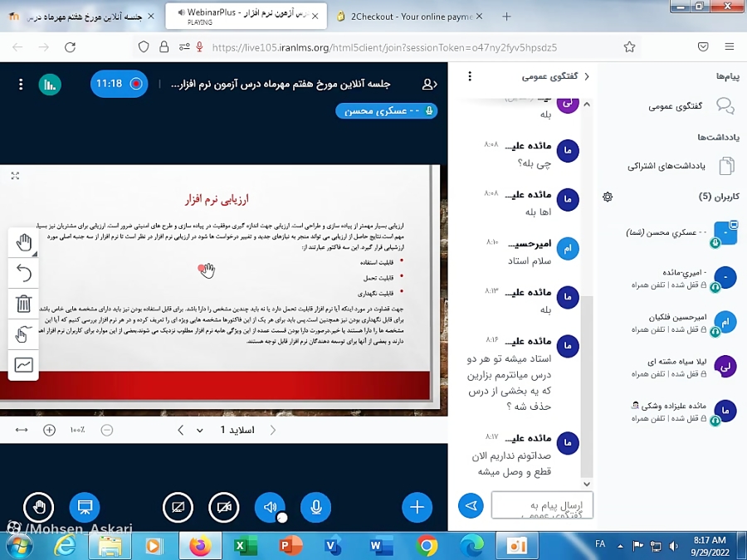
Task: Collapse the public chat panel with the chevron
Action: click(587, 78)
